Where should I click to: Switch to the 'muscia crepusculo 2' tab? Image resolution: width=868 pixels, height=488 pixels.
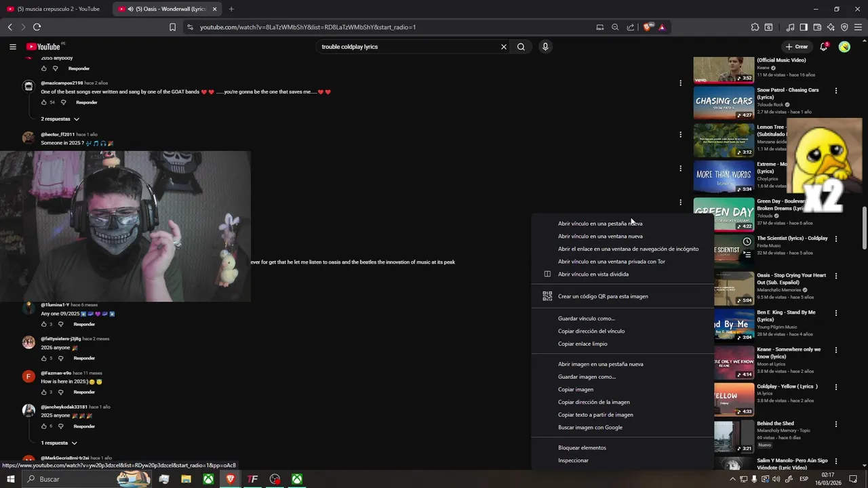[x=54, y=9]
